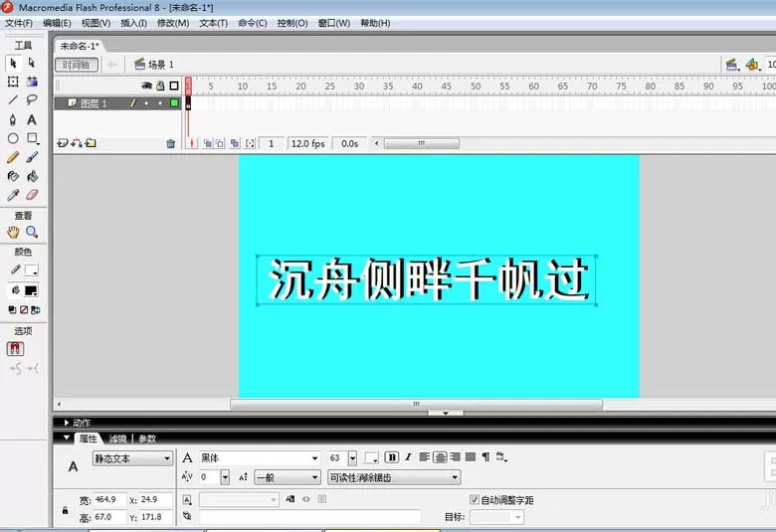Image resolution: width=776 pixels, height=532 pixels.
Task: Toggle show/hide all layers eye icon
Action: click(146, 86)
